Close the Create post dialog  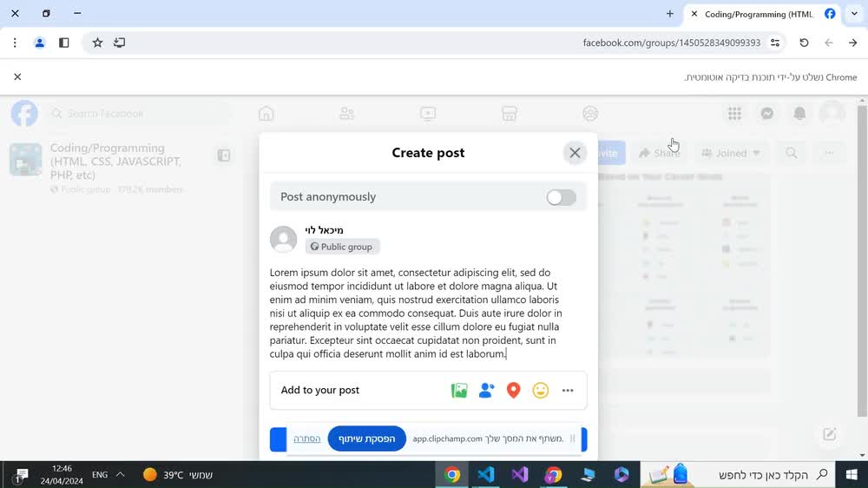pos(575,153)
